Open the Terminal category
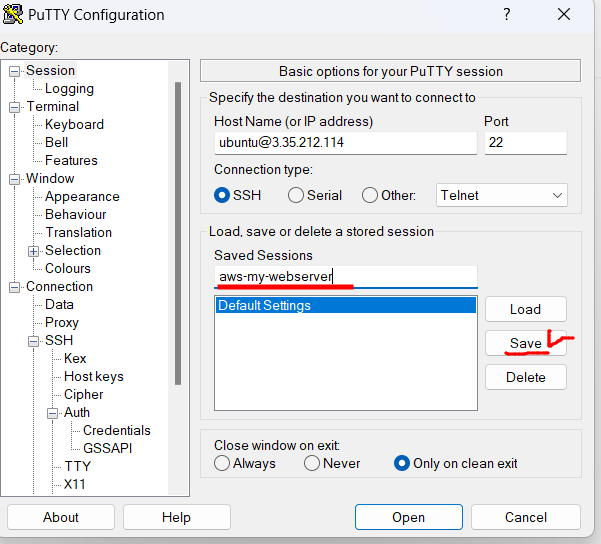 (x=53, y=107)
